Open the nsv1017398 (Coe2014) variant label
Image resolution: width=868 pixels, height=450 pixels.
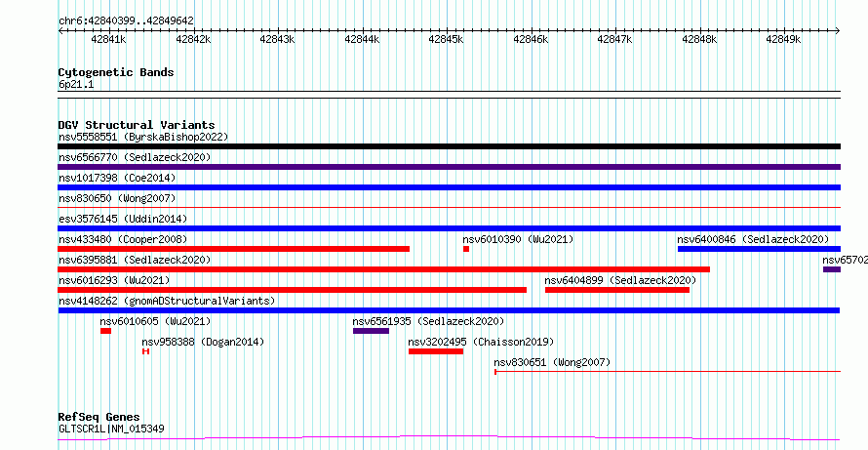pos(117,178)
